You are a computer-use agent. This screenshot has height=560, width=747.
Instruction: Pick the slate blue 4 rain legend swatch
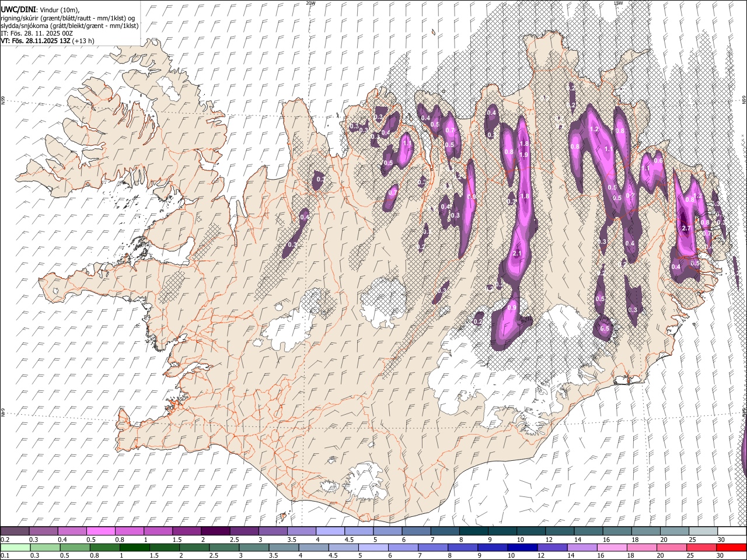tap(313, 548)
